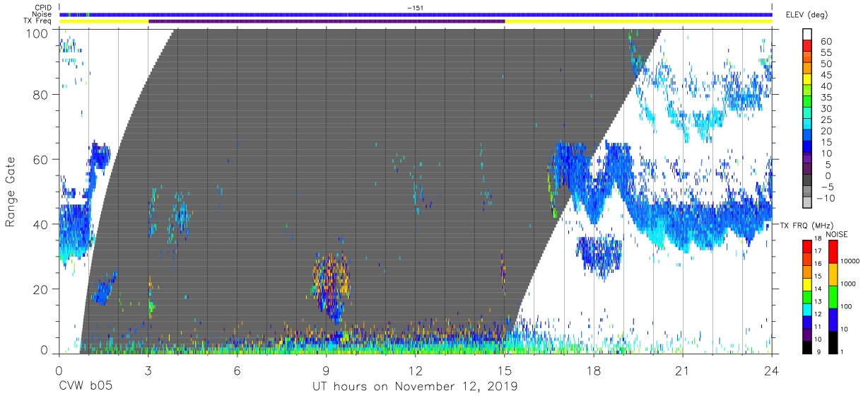Click 'UT hours on November 12, 2019' label

tap(415, 387)
